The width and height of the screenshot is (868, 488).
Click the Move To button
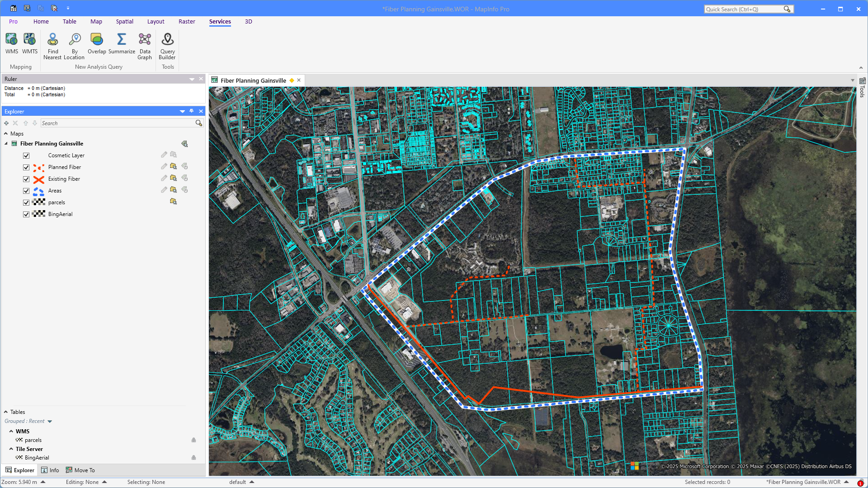coord(80,470)
